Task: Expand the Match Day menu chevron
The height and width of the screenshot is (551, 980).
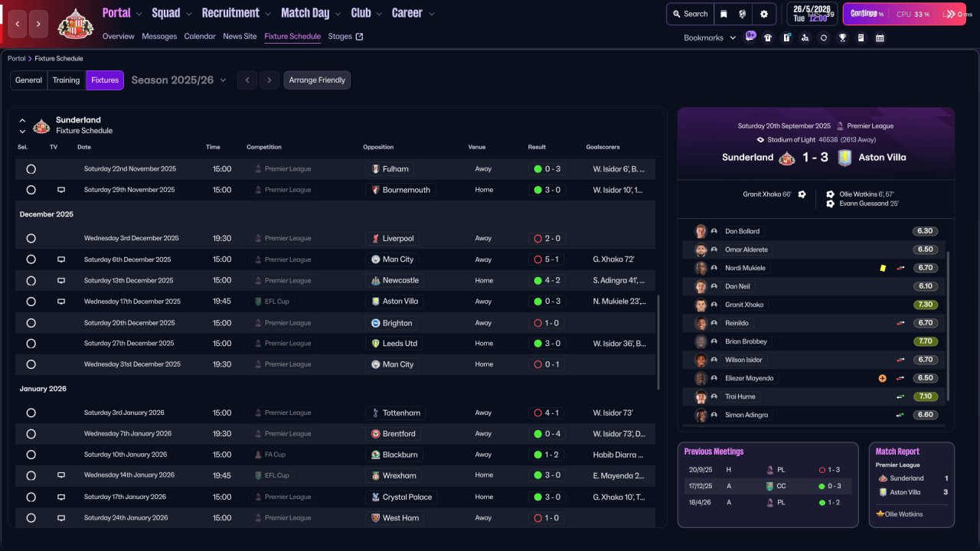Action: (x=338, y=14)
